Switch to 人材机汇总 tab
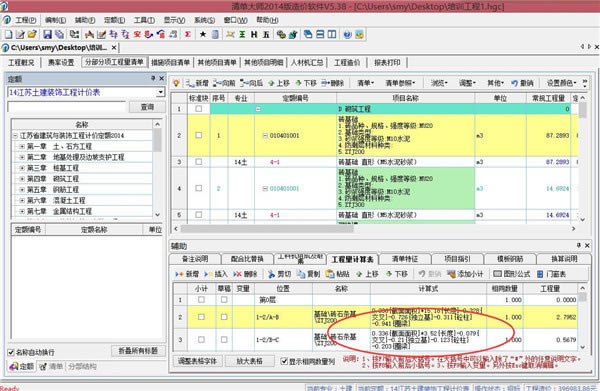600x391 pixels. pos(307,62)
